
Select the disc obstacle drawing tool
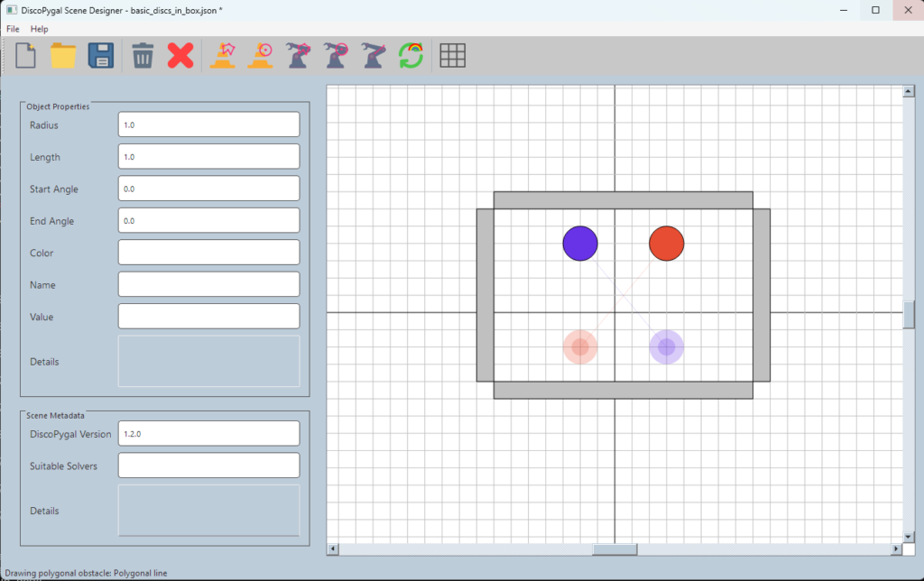pos(260,55)
